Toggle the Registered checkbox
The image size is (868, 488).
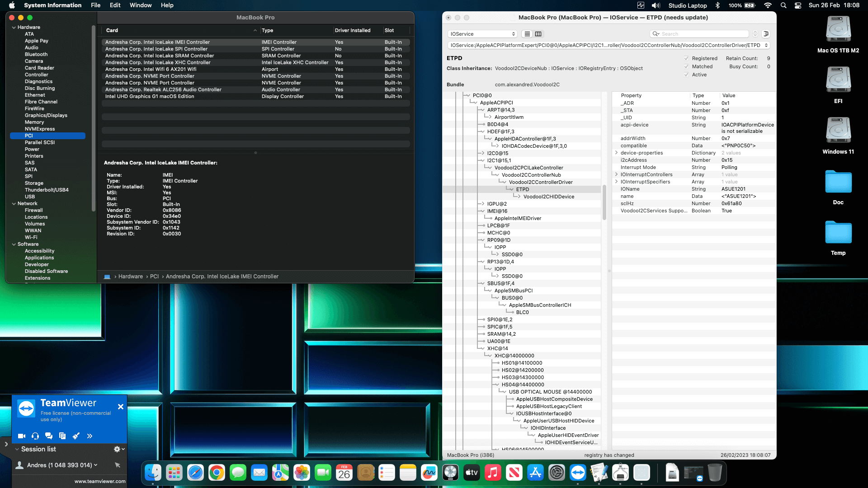686,58
